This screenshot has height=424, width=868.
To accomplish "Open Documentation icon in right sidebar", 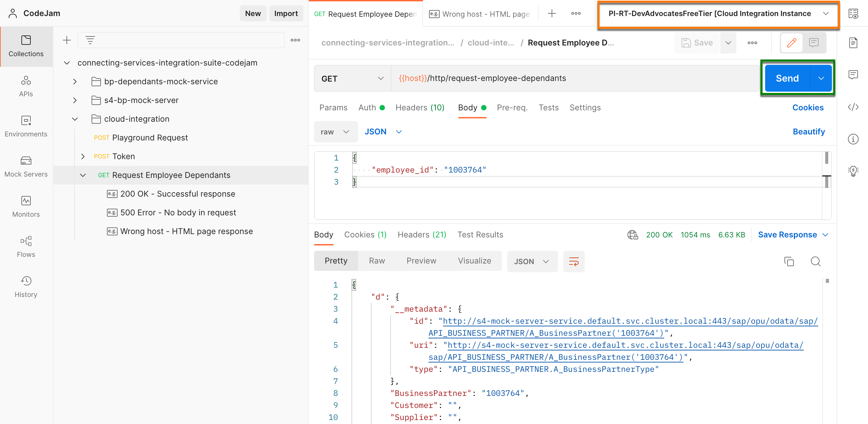I will [x=853, y=43].
